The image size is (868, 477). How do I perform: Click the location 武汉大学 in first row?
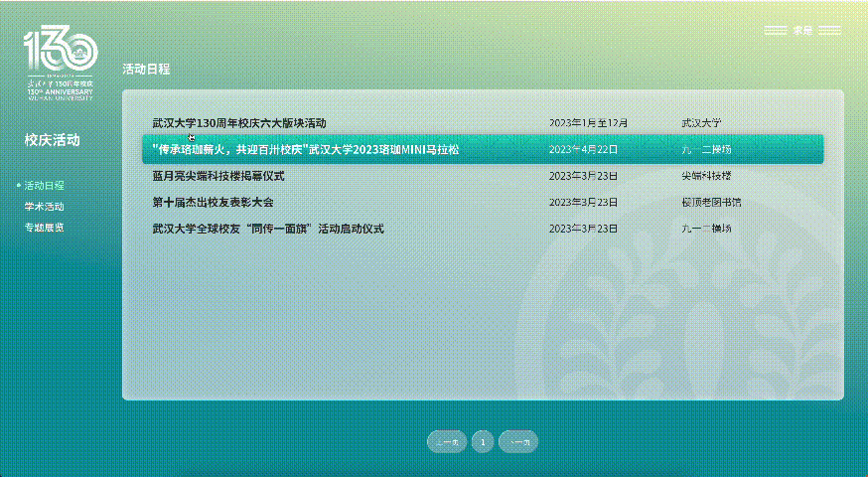pyautogui.click(x=701, y=123)
